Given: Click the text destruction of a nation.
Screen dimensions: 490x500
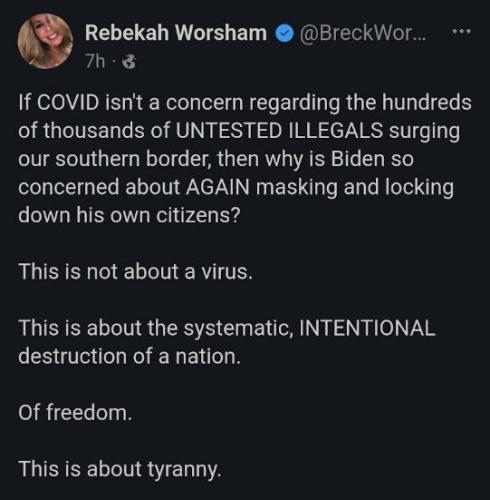Looking at the screenshot, I should tap(129, 356).
